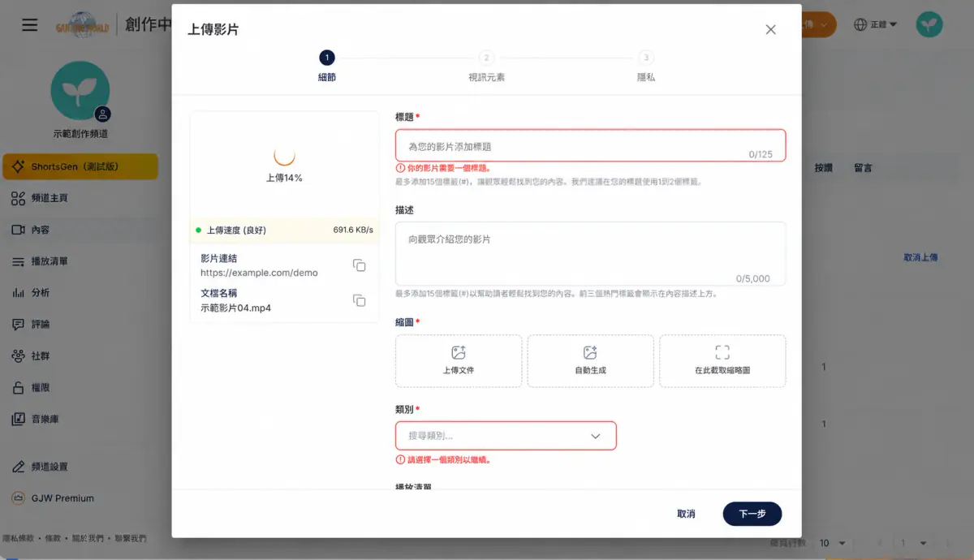Open the rows-per-page 10 dropdown
The image size is (974, 560).
[x=833, y=543]
